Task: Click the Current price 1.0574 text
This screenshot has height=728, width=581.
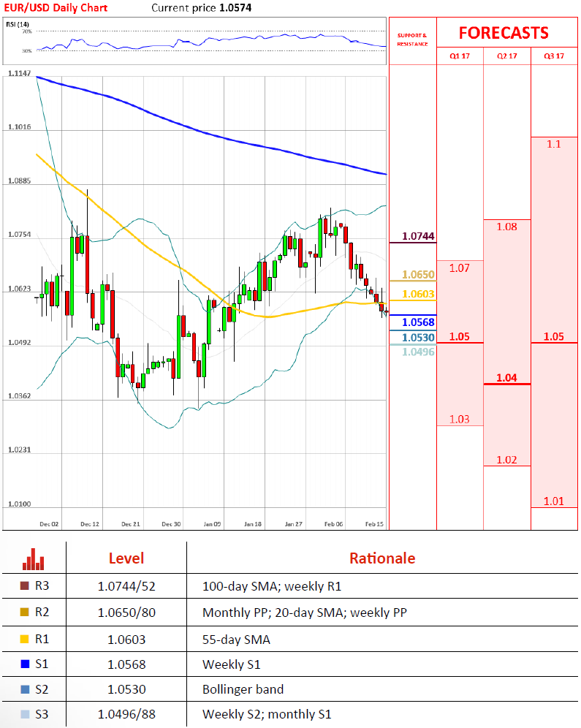Action: tap(202, 8)
